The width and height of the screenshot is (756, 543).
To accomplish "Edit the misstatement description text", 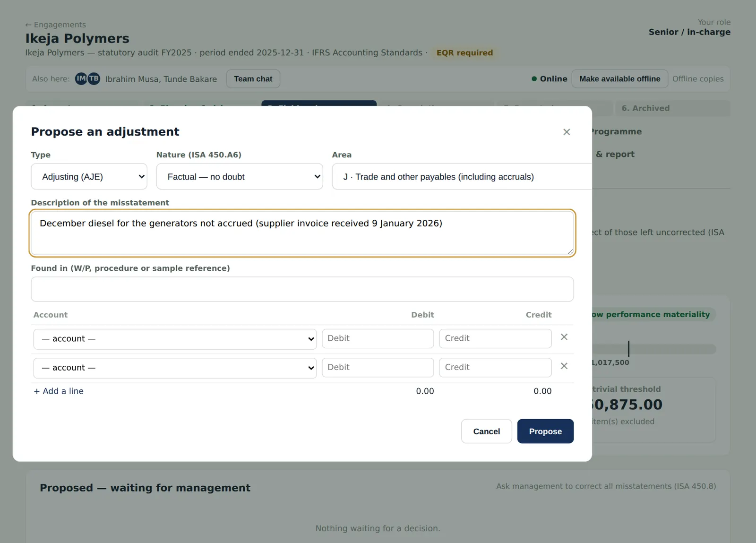I will tap(302, 233).
